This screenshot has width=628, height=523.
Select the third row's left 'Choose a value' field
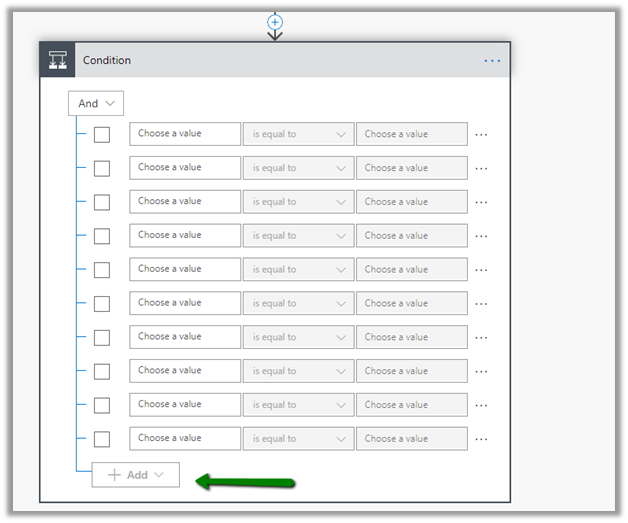pos(185,202)
